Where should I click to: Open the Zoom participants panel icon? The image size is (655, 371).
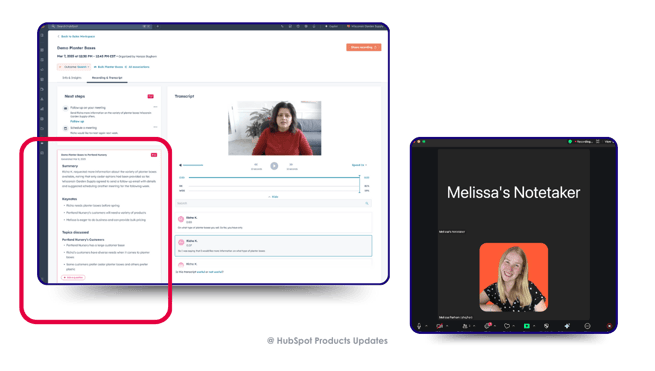pyautogui.click(x=465, y=326)
